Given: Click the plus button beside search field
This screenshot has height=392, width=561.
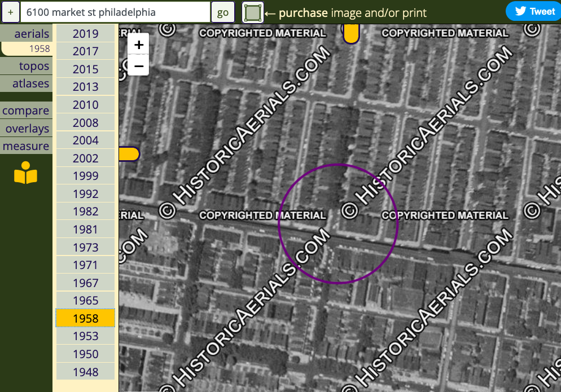Looking at the screenshot, I should (x=10, y=12).
